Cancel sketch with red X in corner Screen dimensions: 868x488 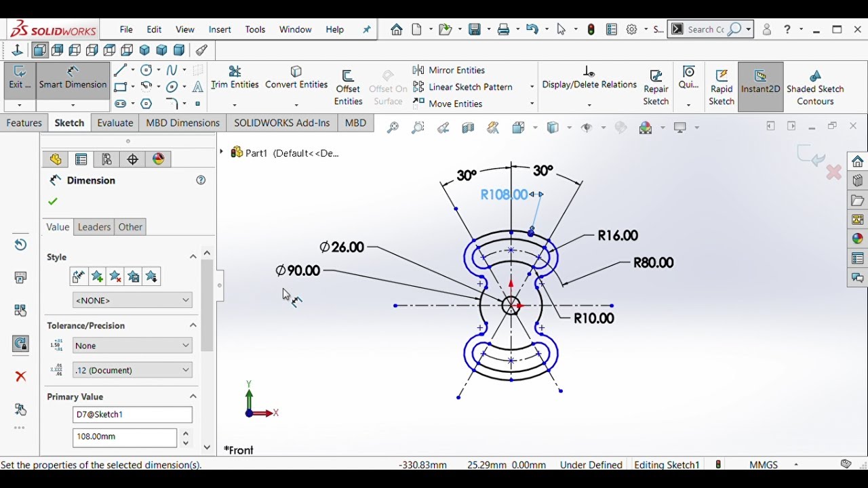point(833,173)
